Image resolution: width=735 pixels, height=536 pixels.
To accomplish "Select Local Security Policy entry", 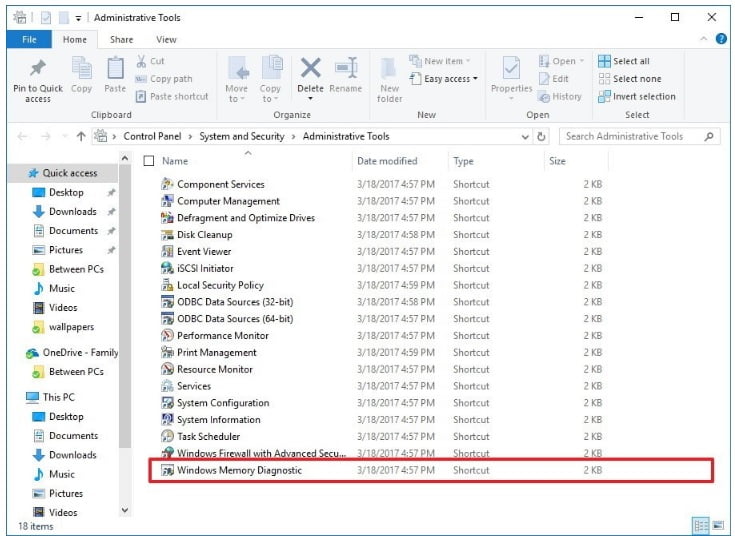I will click(382, 285).
